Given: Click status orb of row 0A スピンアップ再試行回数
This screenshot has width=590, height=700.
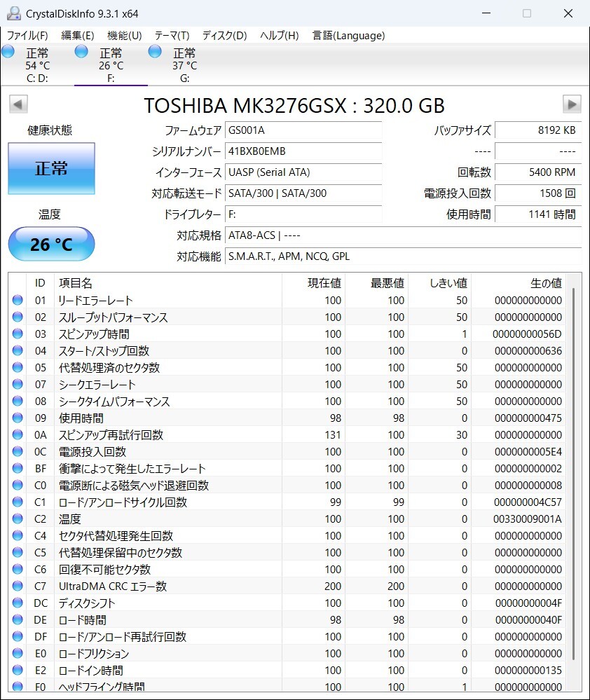Looking at the screenshot, I should coord(18,434).
